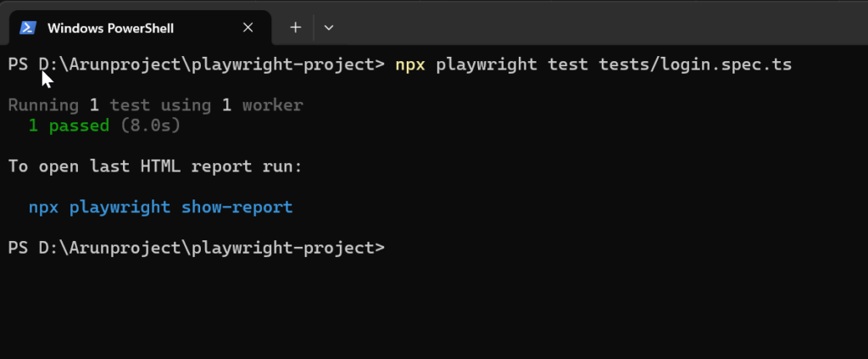Click the empty title bar area right of tabs
The height and width of the screenshot is (359, 868).
pos(593,25)
